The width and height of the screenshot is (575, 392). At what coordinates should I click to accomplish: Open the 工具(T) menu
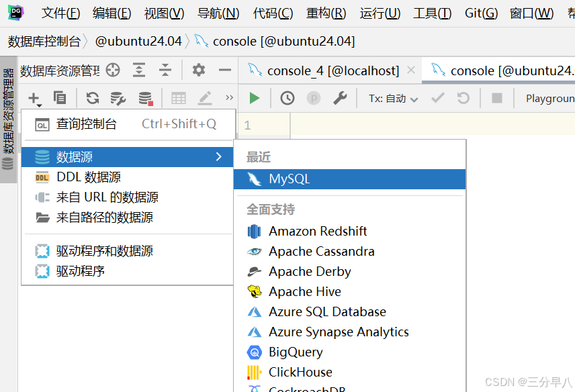pos(433,13)
